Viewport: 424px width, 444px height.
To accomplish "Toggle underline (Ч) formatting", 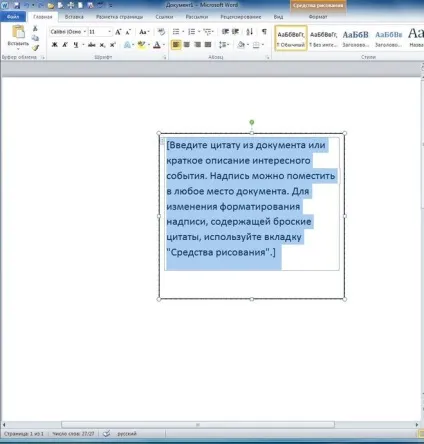I will click(x=76, y=45).
